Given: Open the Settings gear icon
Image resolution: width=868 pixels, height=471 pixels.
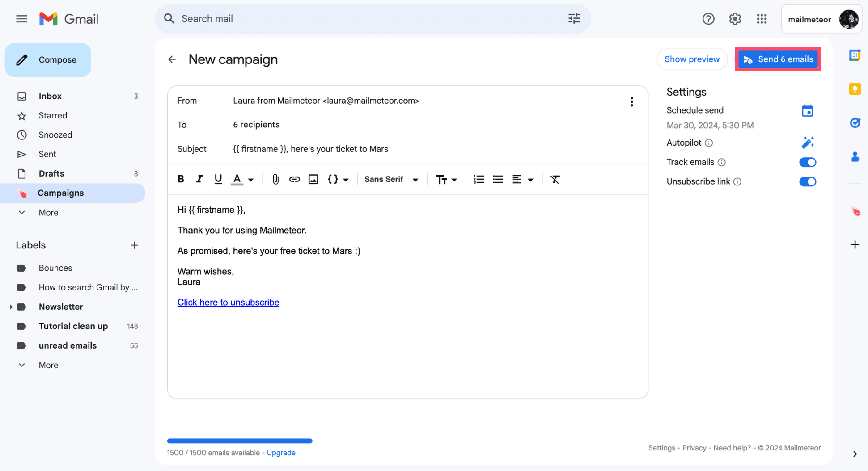Looking at the screenshot, I should click(x=735, y=19).
